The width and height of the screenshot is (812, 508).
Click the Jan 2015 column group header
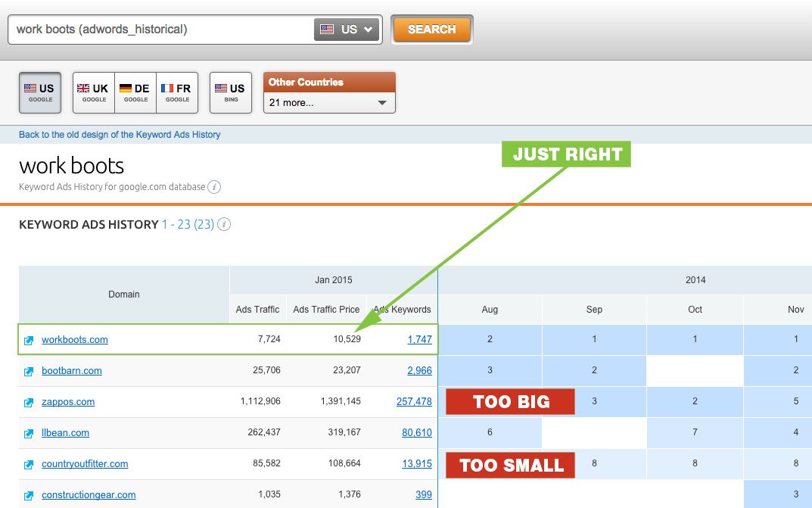tap(334, 280)
